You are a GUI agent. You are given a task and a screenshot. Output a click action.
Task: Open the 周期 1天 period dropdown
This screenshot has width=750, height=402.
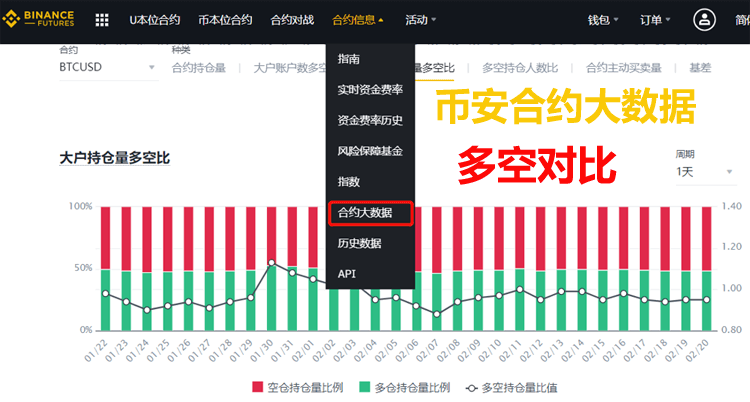click(704, 171)
